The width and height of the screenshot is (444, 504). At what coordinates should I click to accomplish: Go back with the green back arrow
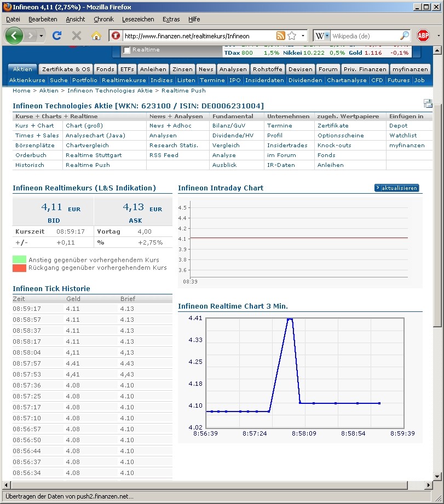coord(14,36)
